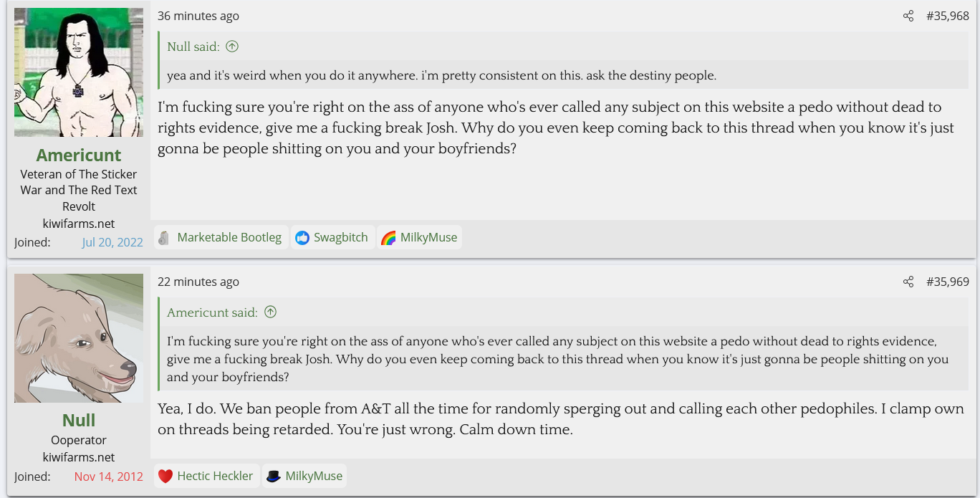Open Americunt's avatar image
The image size is (980, 498).
coord(79,72)
